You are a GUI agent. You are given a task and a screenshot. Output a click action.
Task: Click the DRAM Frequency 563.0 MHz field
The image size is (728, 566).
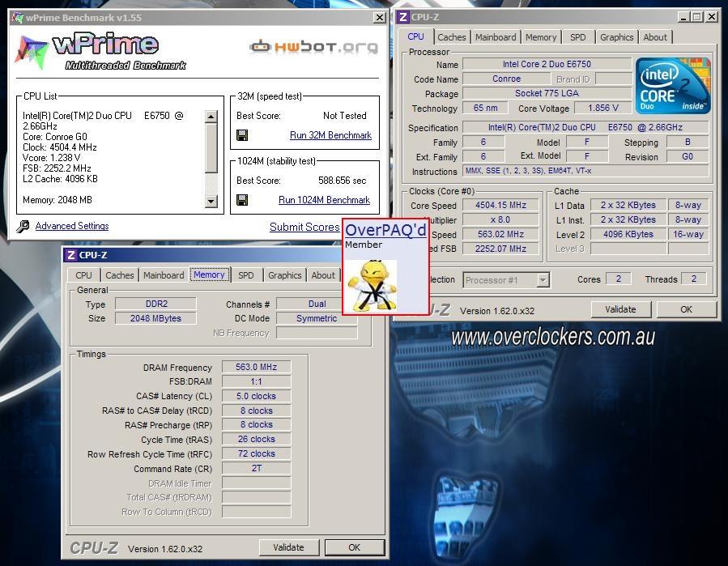(x=256, y=368)
